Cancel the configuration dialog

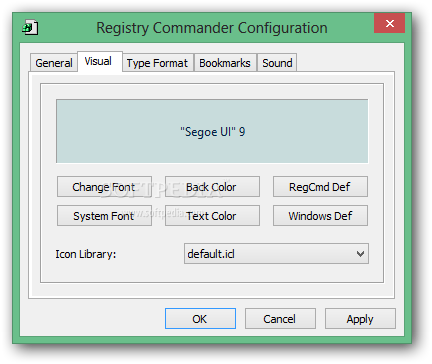[x=280, y=319]
